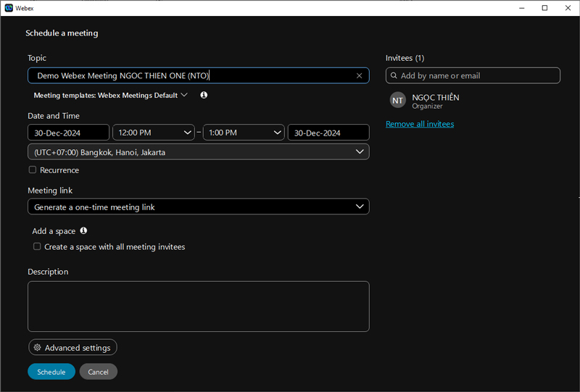The image size is (580, 392).
Task: Click the Add by name or email field
Action: [x=473, y=75]
